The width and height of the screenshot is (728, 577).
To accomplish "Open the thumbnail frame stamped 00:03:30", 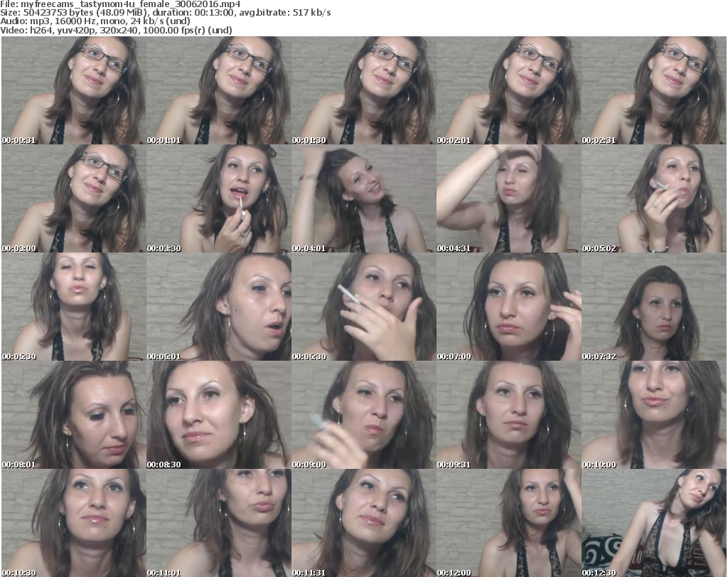I will pos(219,198).
